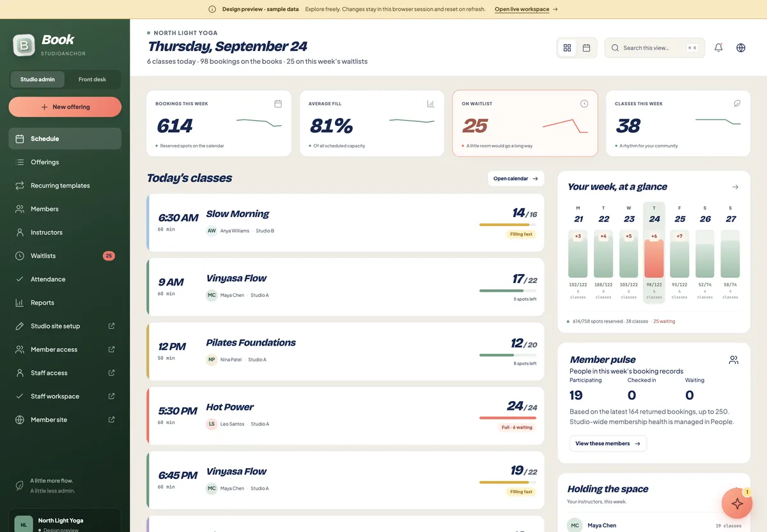Click the Slow Morning fill progress bar

pyautogui.click(x=508, y=225)
